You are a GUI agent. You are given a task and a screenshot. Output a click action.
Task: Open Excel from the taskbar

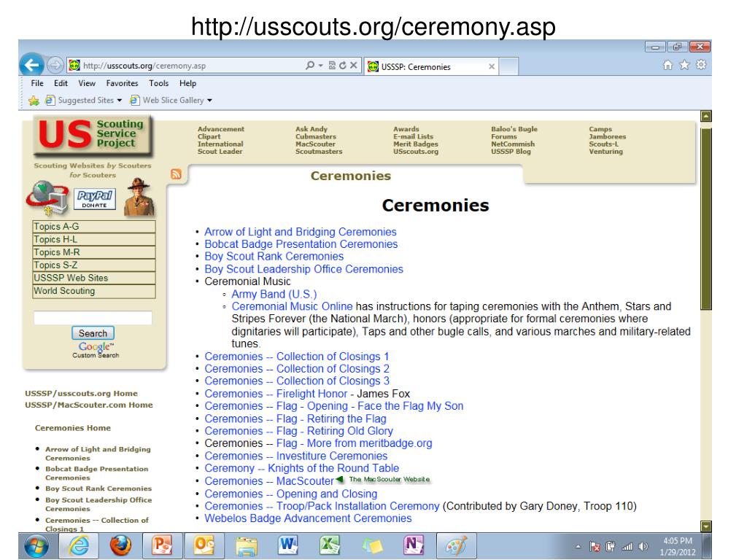point(329,545)
